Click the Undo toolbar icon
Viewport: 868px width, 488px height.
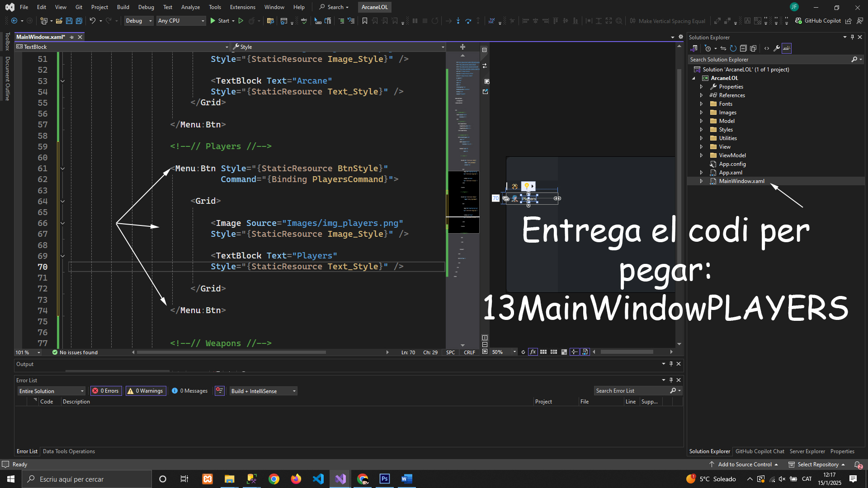click(92, 21)
